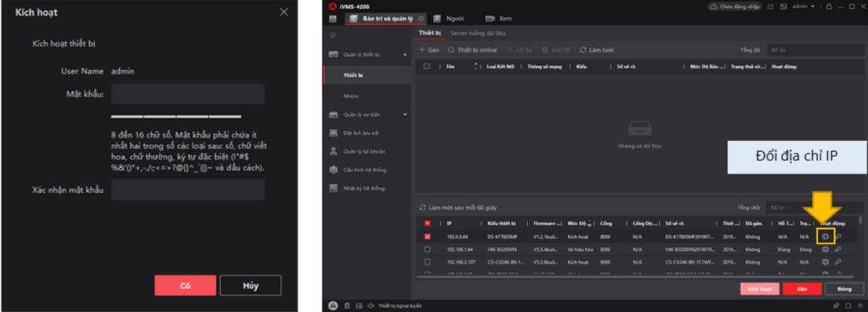The image size is (868, 312).
Task: Click the Mật khẩu password field
Action: 187,93
